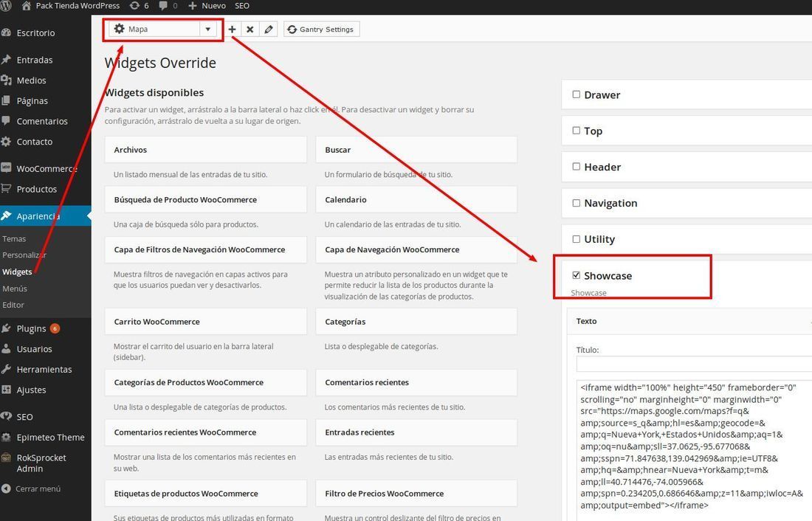Open Etiquetas de productos WooCommerce widget
The width and height of the screenshot is (812, 521).
[x=206, y=494]
